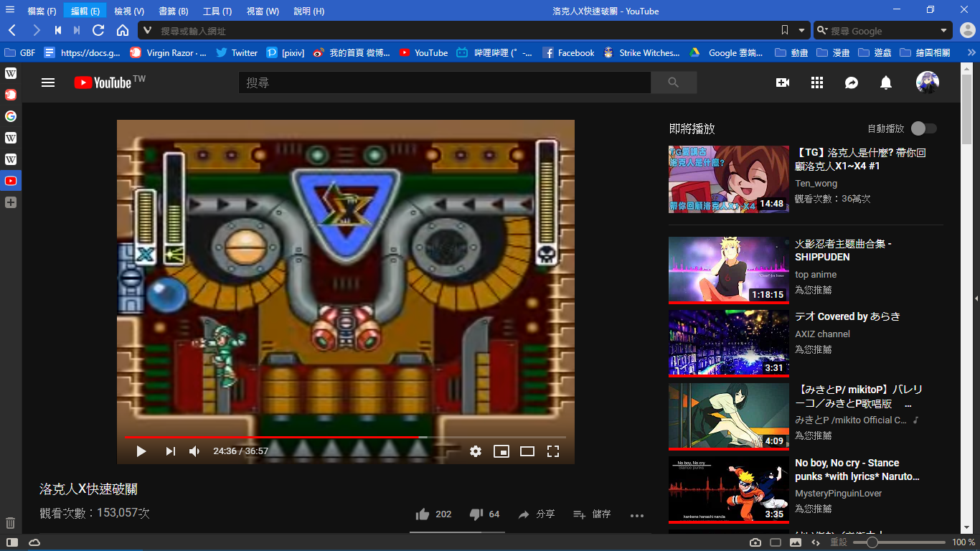
Task: Open the miniplayer
Action: [x=501, y=451]
